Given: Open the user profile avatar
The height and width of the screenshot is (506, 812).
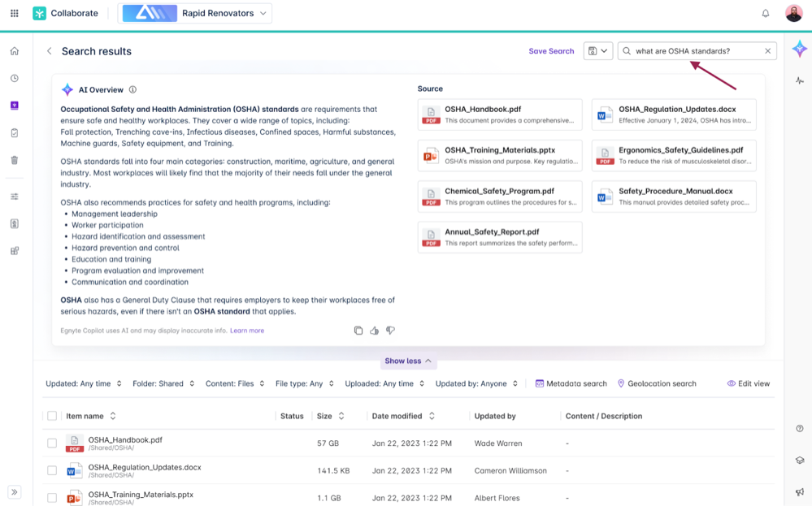Looking at the screenshot, I should (x=793, y=14).
